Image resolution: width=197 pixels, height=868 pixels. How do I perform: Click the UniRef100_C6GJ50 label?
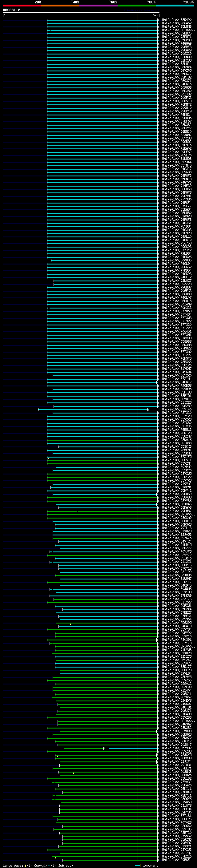click(177, 91)
